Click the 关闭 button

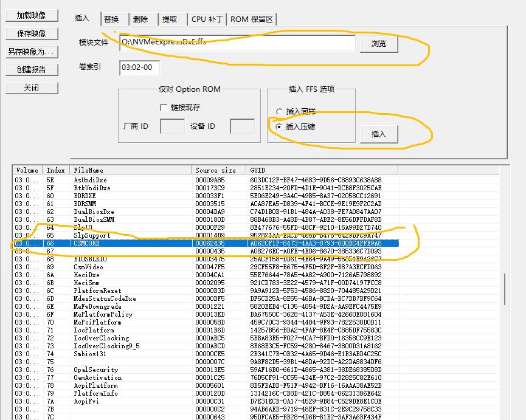(x=32, y=88)
